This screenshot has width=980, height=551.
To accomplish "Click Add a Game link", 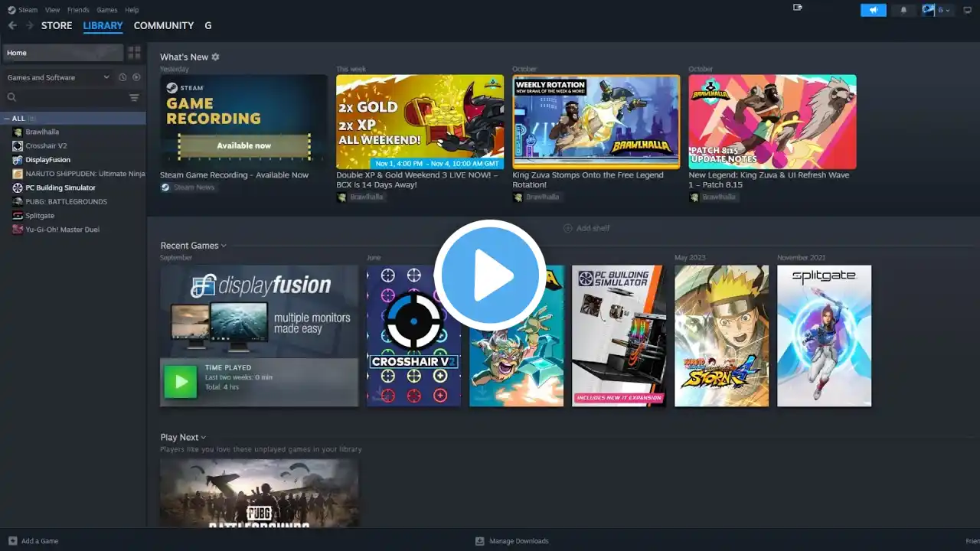I will [x=40, y=541].
